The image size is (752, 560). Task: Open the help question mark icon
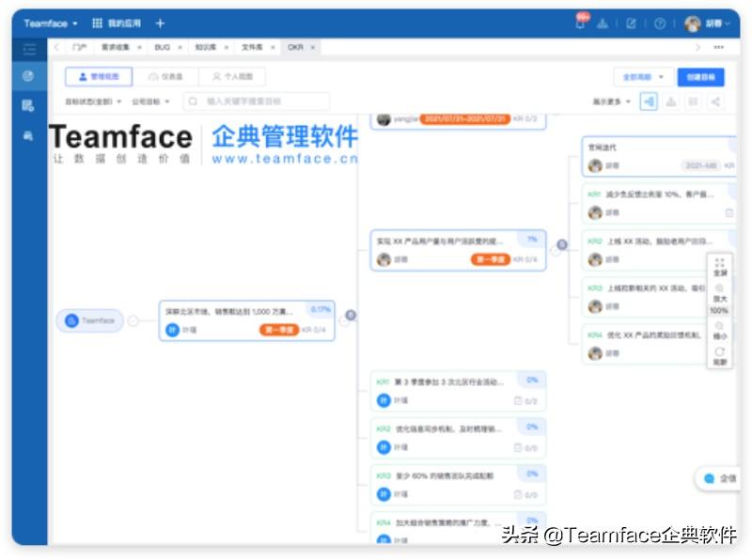[x=660, y=23]
